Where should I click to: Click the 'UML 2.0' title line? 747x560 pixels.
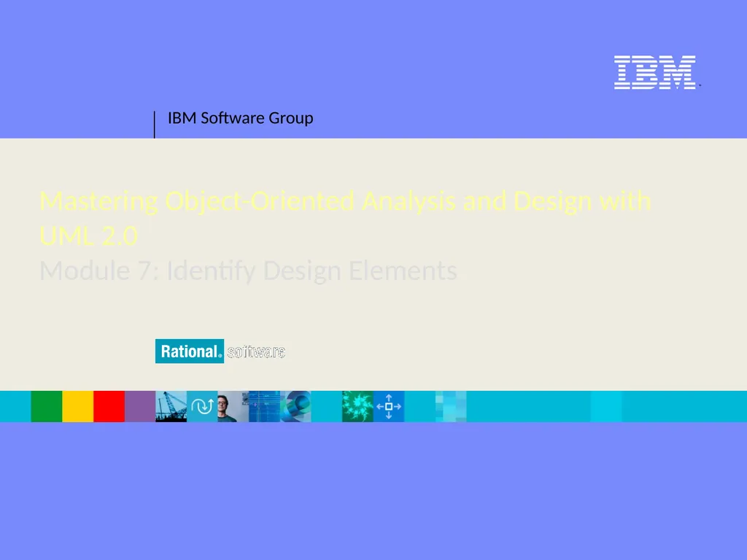pos(88,236)
